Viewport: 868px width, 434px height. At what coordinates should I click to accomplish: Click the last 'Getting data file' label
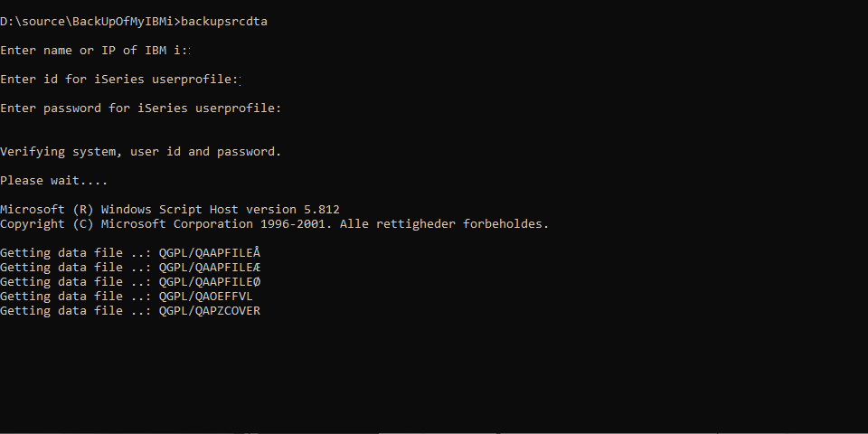click(x=61, y=310)
